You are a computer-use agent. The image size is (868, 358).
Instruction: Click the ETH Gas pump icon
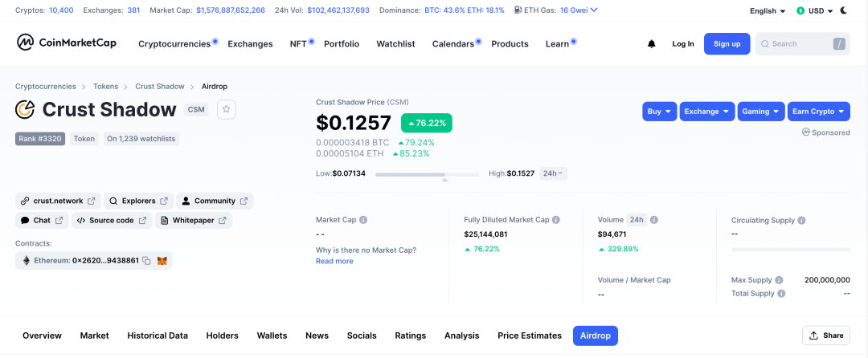pos(517,10)
